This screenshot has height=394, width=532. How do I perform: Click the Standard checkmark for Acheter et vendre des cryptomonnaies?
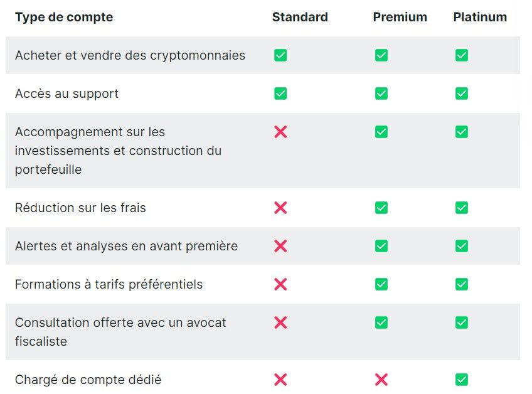(280, 55)
